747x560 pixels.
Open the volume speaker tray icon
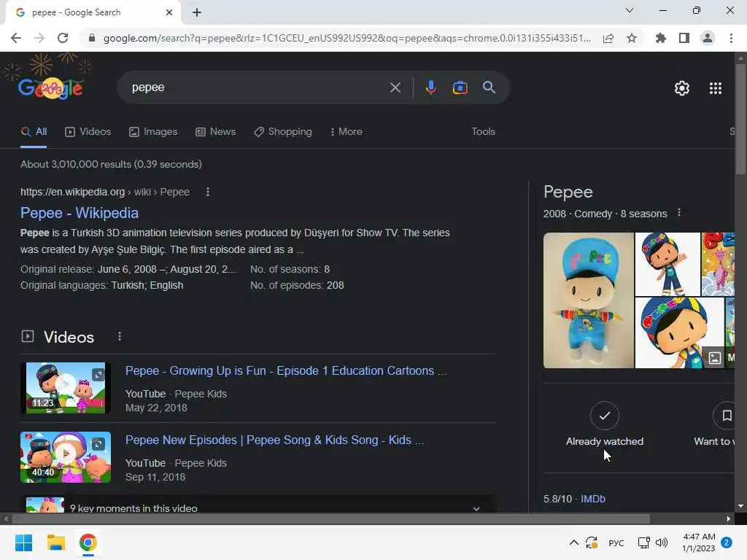662,542
